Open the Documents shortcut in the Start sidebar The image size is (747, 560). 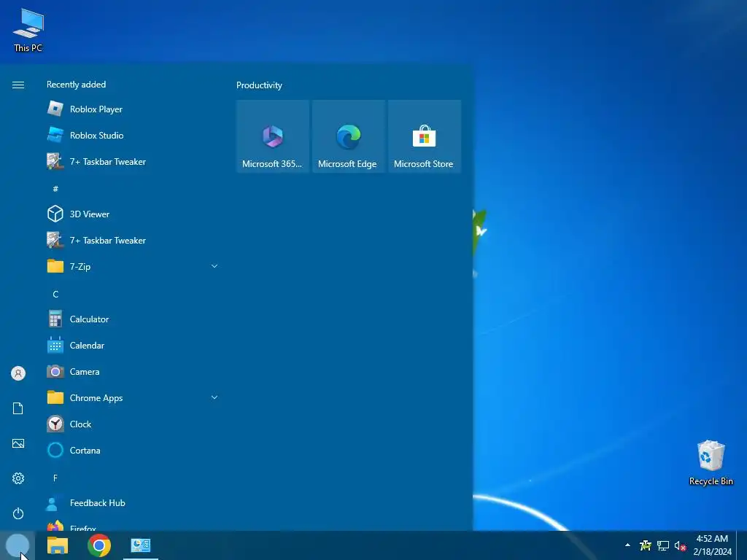pos(18,408)
